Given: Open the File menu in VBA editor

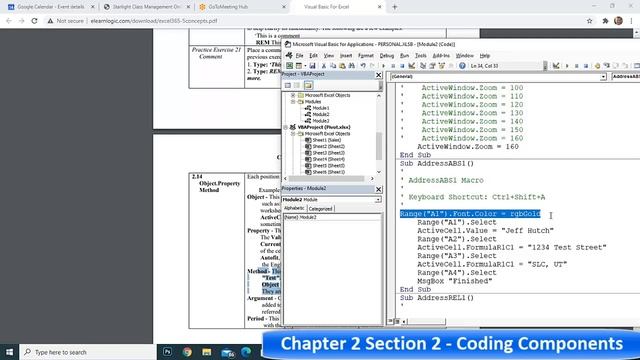Looking at the screenshot, I should pos(299,56).
